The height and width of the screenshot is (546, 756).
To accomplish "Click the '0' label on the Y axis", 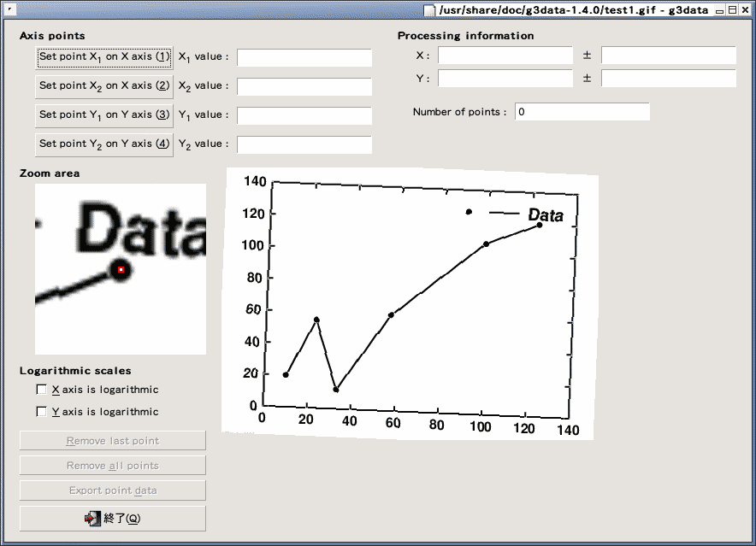I will click(x=253, y=406).
